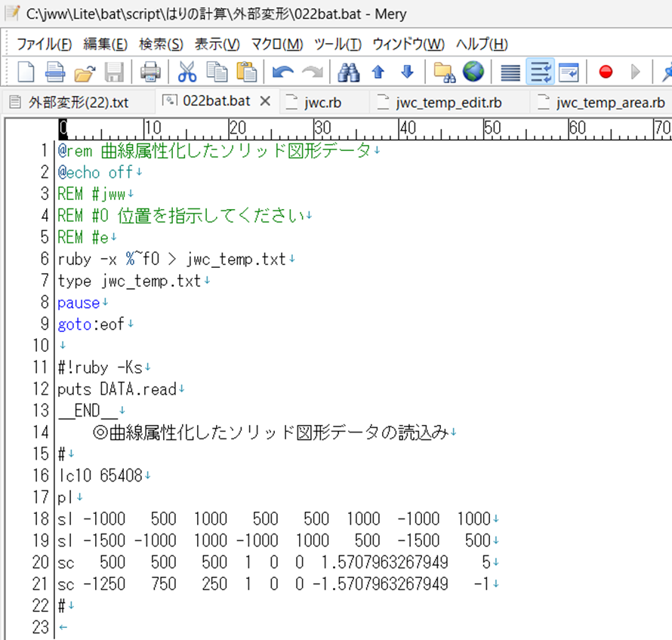Print the document
Viewport: 672px width, 640px height.
(x=150, y=72)
